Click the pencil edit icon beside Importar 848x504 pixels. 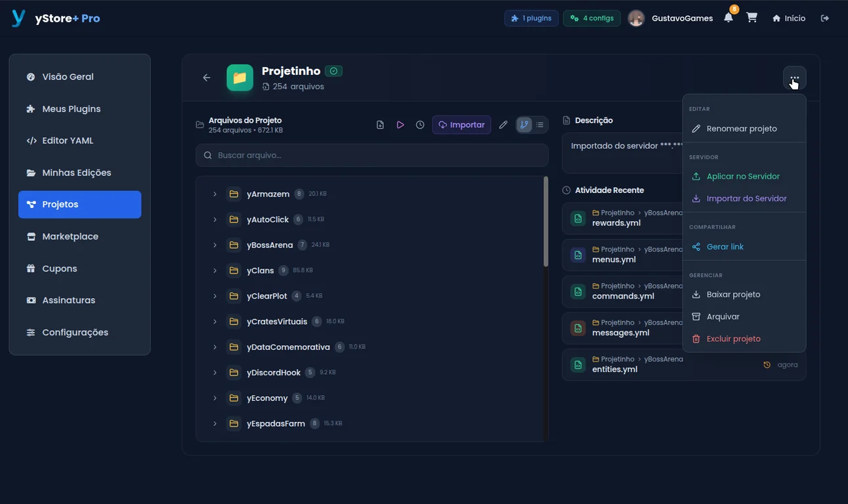[x=503, y=125]
